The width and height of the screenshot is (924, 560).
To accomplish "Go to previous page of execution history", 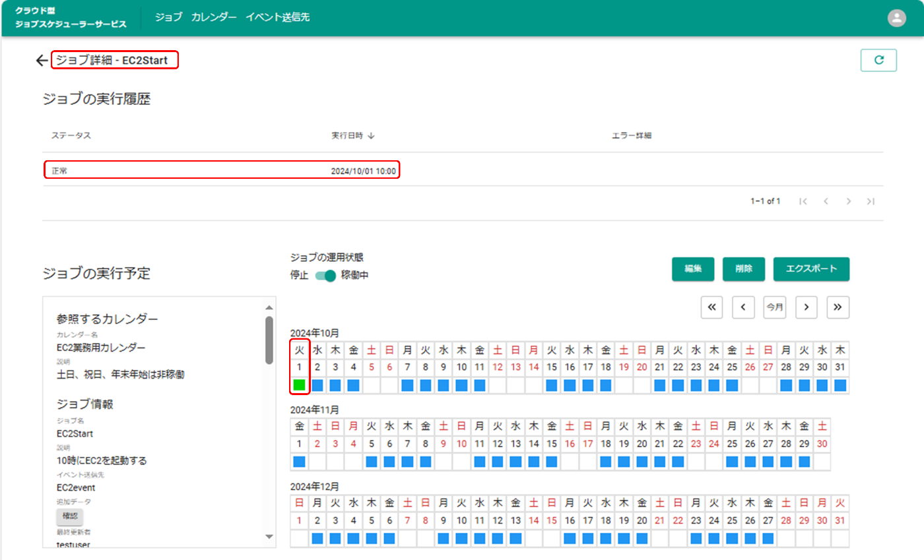I will (826, 201).
